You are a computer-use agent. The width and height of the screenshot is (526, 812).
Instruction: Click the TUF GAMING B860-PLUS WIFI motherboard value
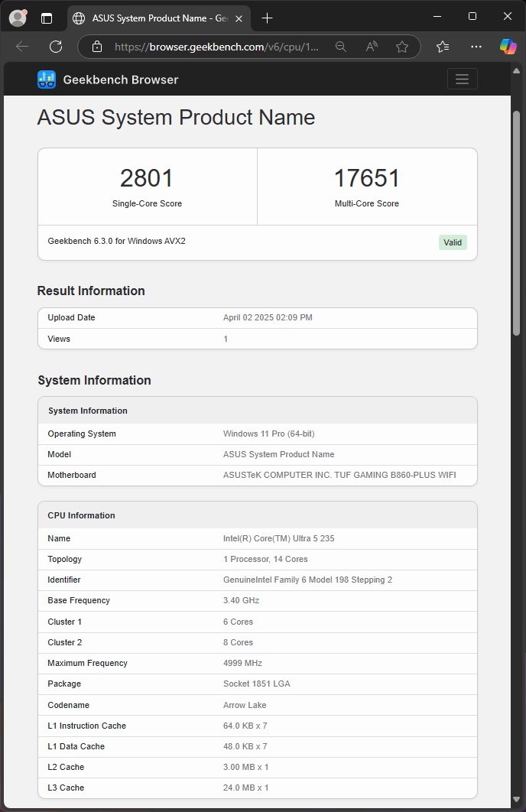[x=339, y=475]
